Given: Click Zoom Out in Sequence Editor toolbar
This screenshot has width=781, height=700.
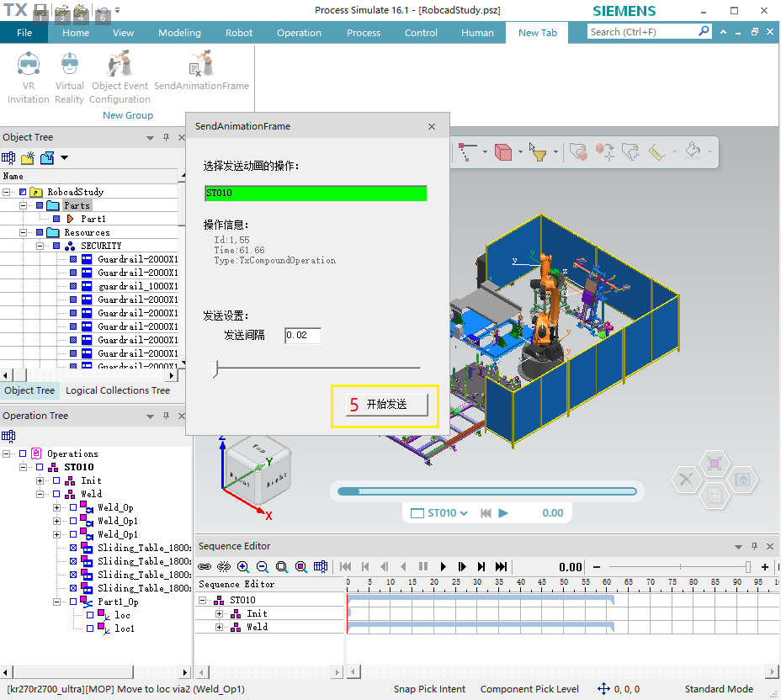Looking at the screenshot, I should 263,567.
